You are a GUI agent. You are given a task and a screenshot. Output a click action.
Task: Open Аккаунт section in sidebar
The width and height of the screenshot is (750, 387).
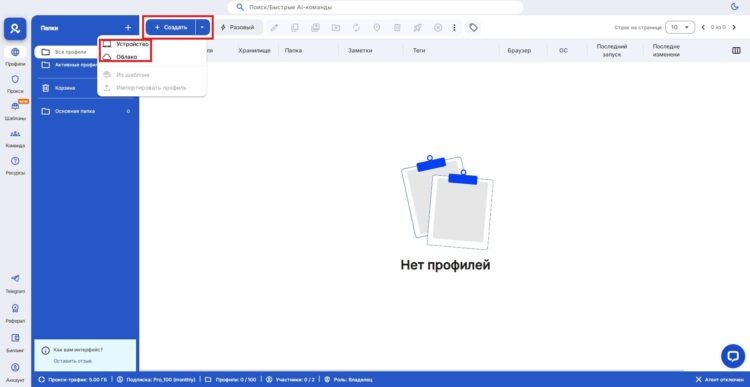15,372
